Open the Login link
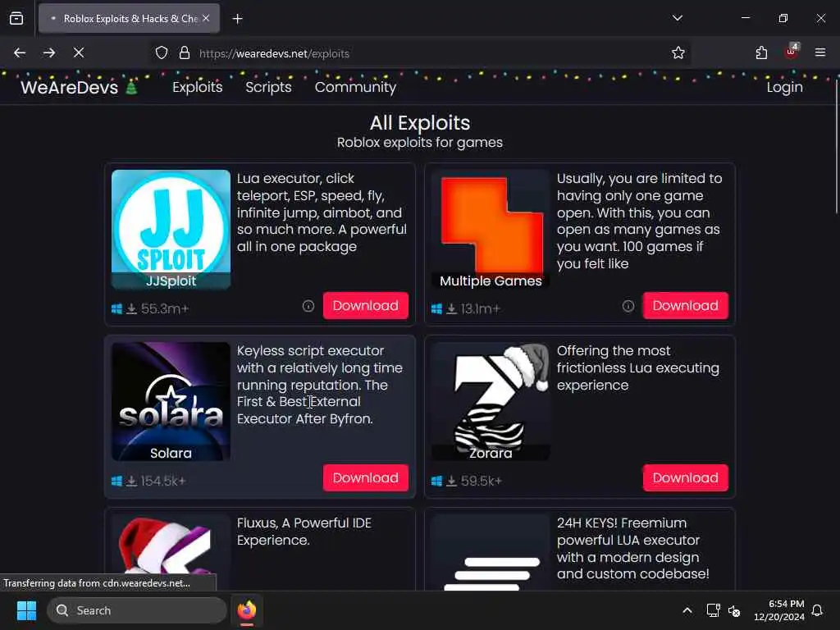The image size is (840, 630). (784, 87)
